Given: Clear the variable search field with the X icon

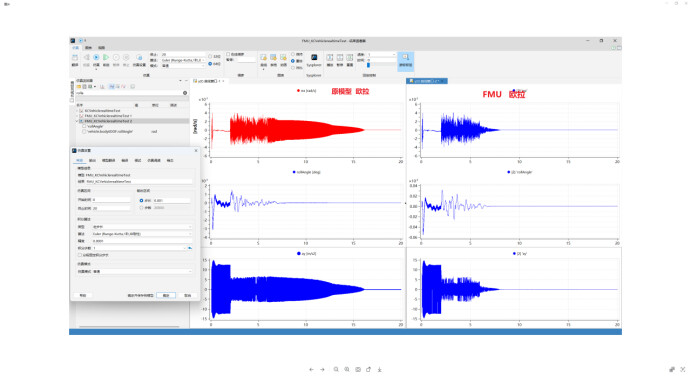Looking at the screenshot, I should point(185,93).
